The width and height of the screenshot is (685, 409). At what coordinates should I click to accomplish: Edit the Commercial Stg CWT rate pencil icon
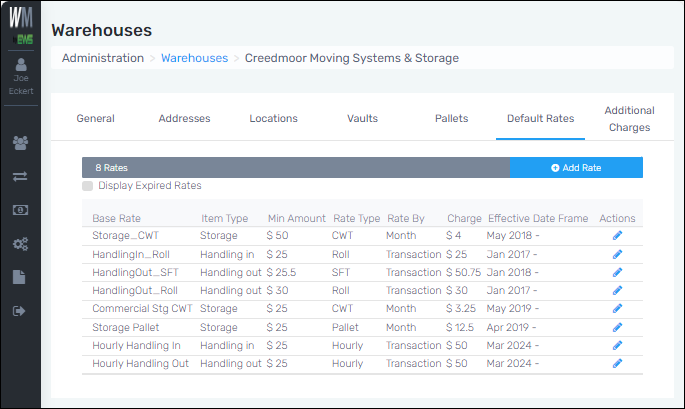click(617, 308)
